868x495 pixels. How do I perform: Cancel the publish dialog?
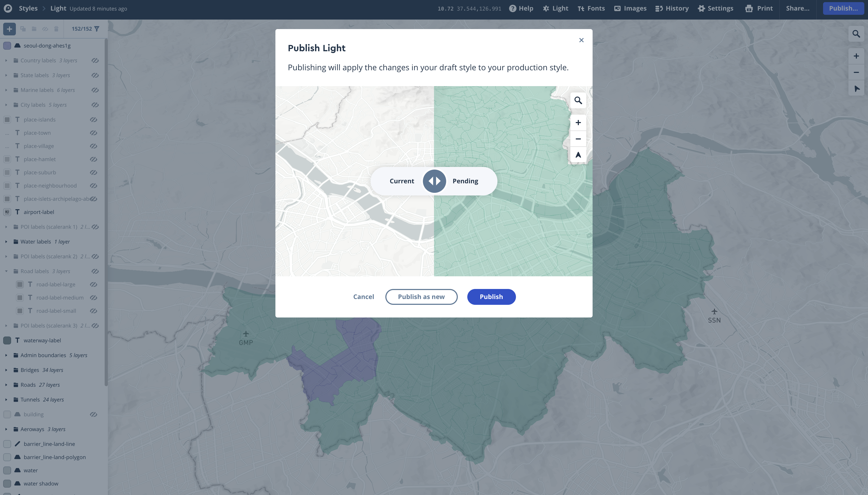tap(363, 297)
